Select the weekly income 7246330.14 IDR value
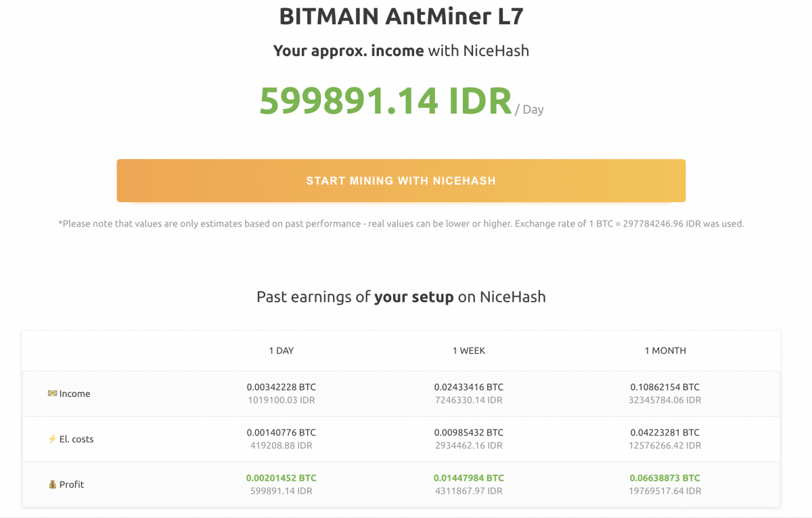 pyautogui.click(x=469, y=400)
